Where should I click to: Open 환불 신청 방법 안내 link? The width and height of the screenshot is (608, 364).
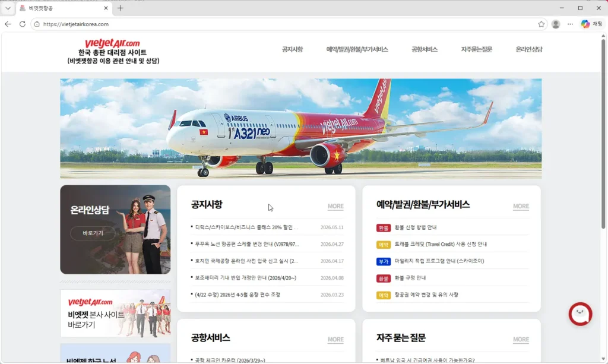[415, 227]
